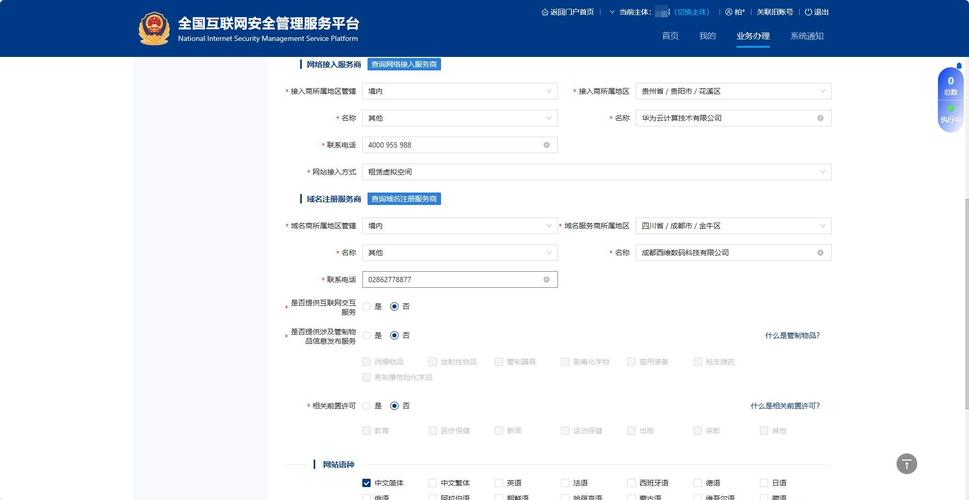This screenshot has width=969, height=500.
Task: Go to the 首页 navigation tab
Action: point(670,36)
